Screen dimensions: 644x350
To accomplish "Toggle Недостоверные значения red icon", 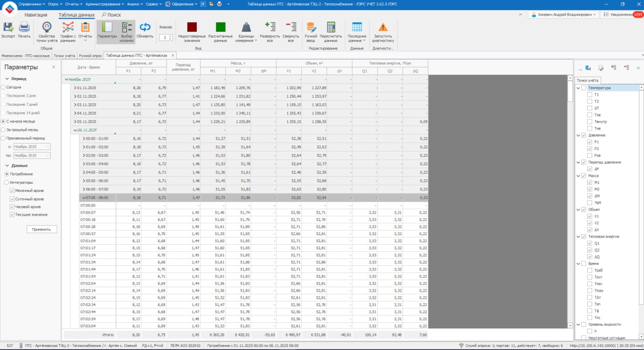I will [192, 28].
